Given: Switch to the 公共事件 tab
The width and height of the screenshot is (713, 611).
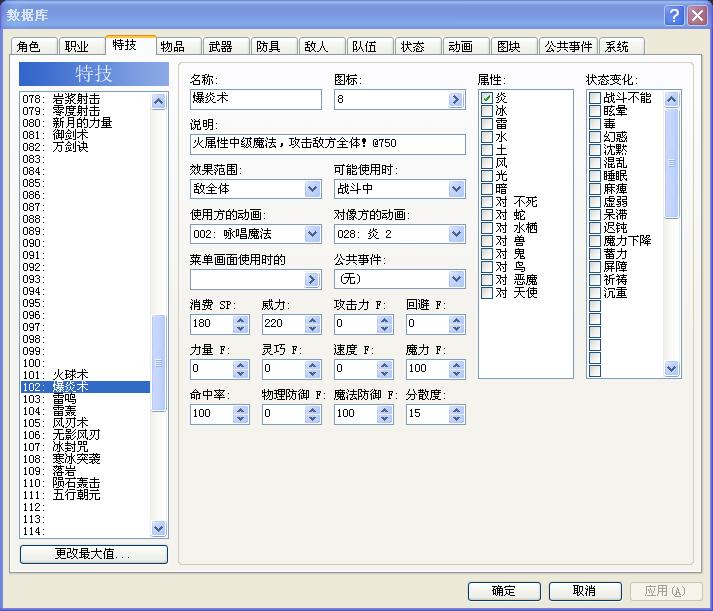Looking at the screenshot, I should click(568, 46).
